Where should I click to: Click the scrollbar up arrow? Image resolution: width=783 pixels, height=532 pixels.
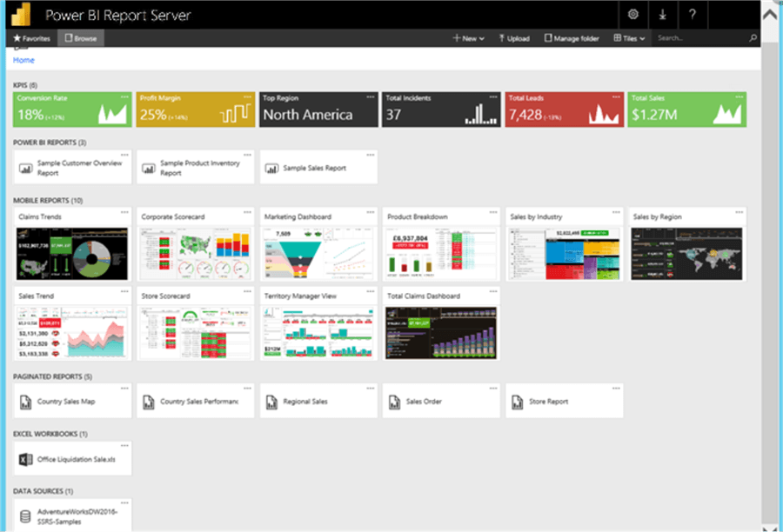770,15
